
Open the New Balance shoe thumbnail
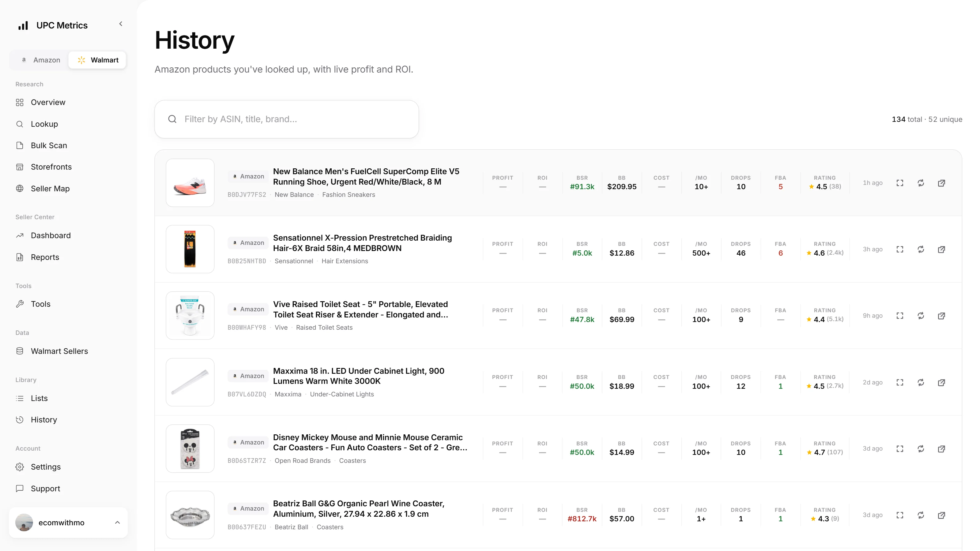tap(190, 183)
